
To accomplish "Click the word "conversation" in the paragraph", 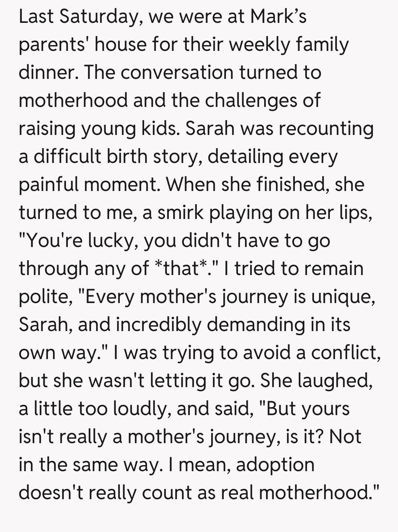I will point(177,72).
